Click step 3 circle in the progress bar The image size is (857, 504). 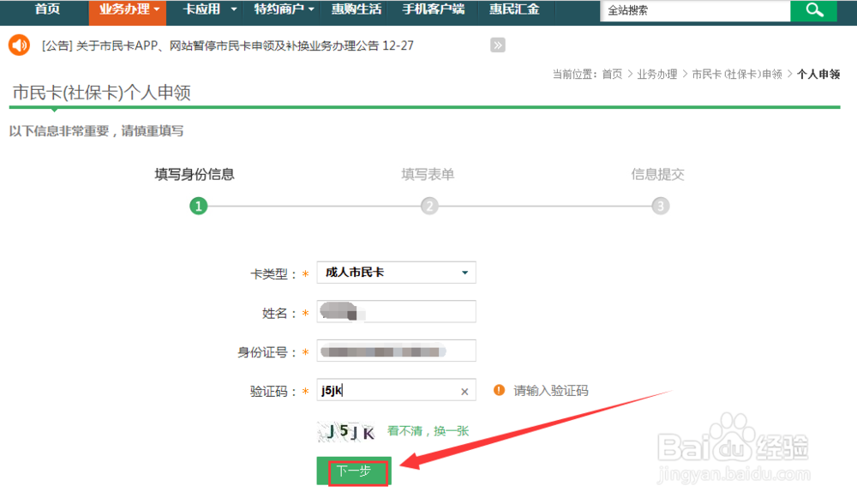(660, 206)
